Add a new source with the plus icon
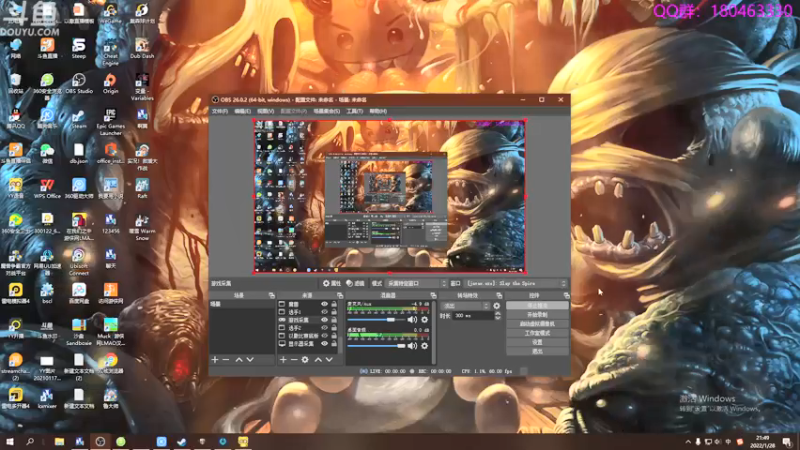 point(283,360)
